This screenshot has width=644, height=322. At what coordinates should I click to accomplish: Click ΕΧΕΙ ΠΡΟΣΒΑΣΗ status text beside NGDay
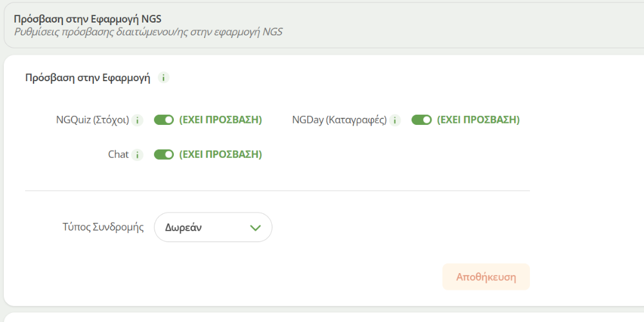(478, 120)
